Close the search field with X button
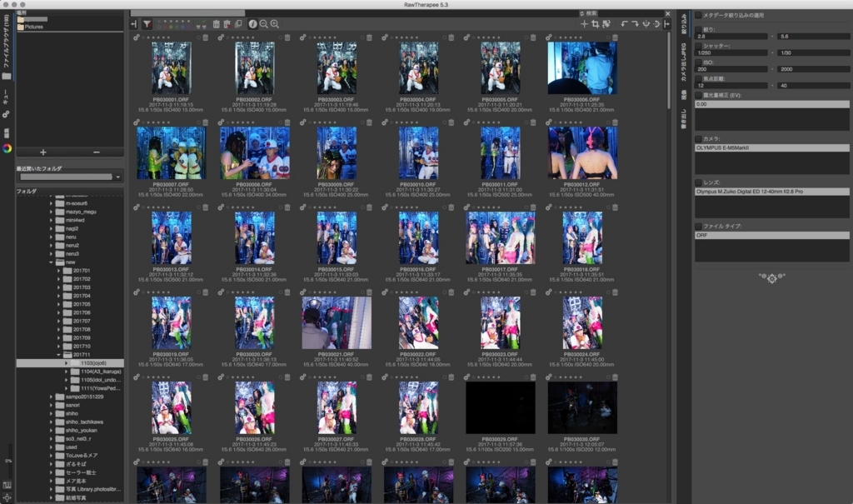Viewport: 853px width, 504px height. pos(668,13)
